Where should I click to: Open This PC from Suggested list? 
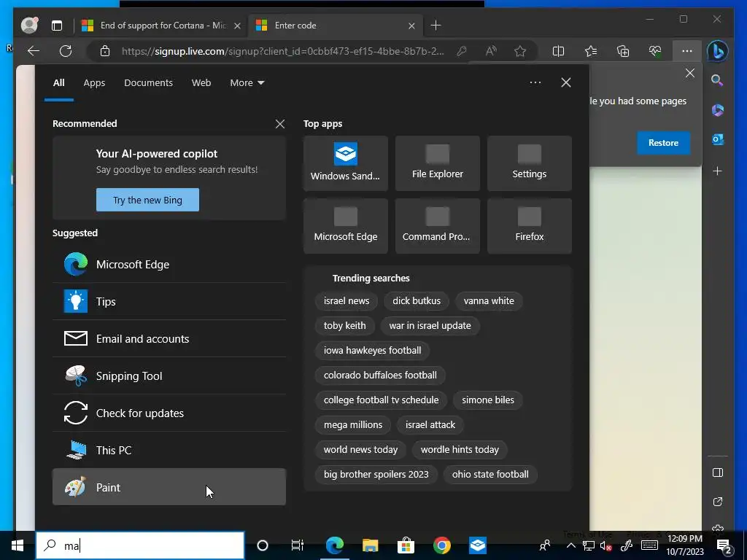click(169, 450)
